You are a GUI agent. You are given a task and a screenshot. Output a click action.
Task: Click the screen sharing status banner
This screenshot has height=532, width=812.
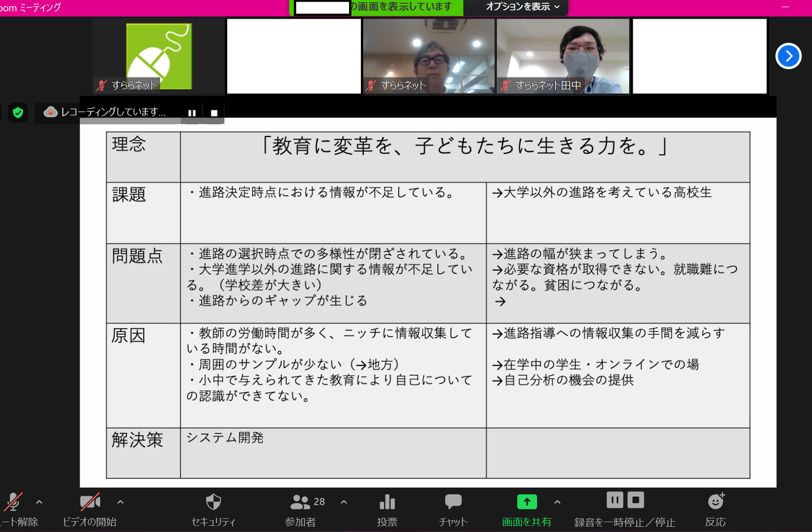(376, 7)
